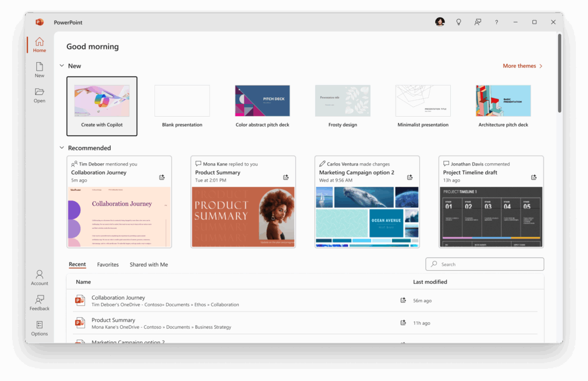588x381 pixels.
Task: Click the "Jonathan Davis commented" text
Action: point(480,164)
